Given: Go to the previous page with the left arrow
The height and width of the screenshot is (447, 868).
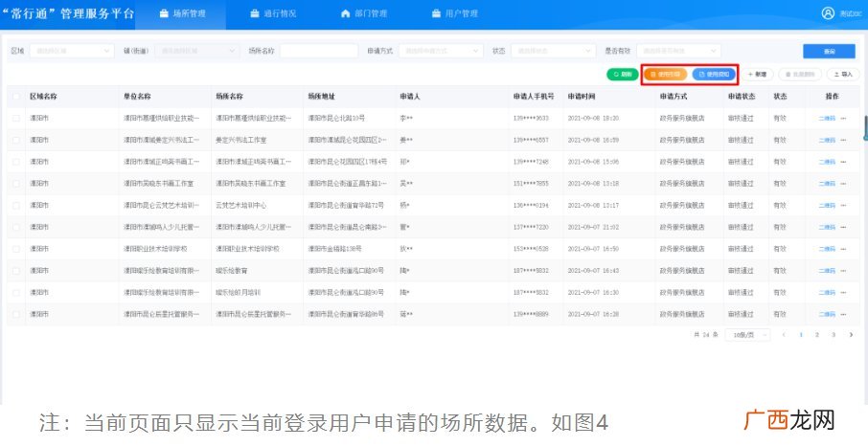Looking at the screenshot, I should click(784, 335).
